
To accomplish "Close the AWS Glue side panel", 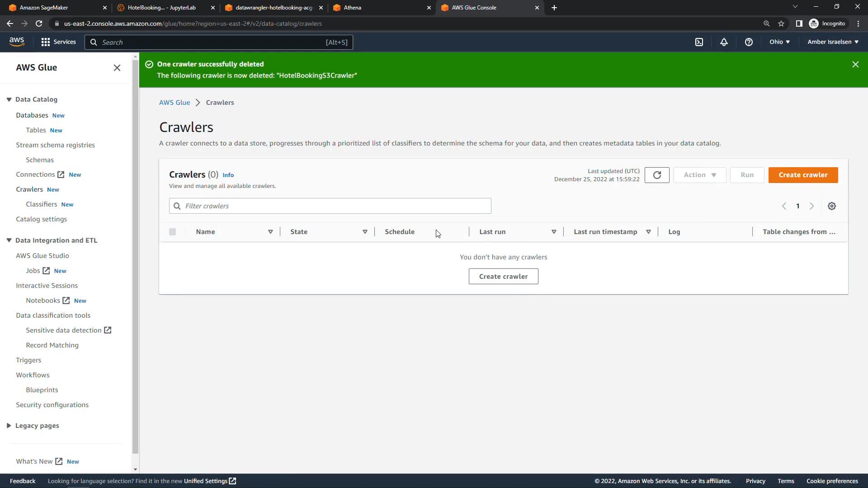I will click(117, 68).
